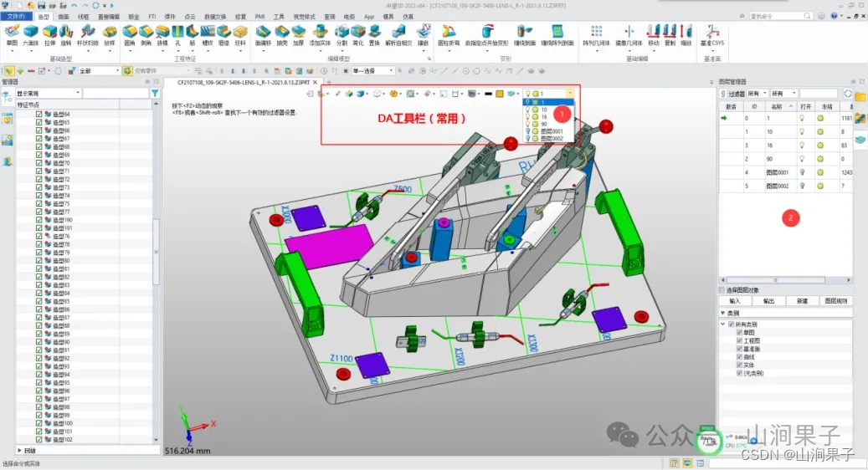Click the 置换 replace tool
Image resolution: width=868 pixels, height=470 pixels.
coord(374,35)
